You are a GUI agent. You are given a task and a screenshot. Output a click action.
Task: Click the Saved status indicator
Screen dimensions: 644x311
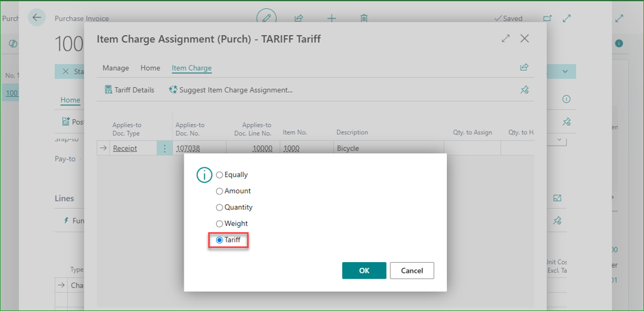pyautogui.click(x=509, y=18)
